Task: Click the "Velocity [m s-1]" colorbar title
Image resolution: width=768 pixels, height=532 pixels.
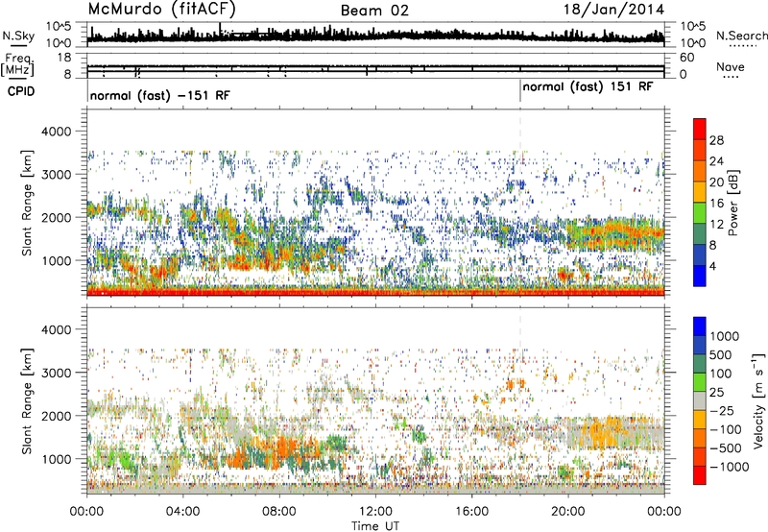Action: point(758,400)
